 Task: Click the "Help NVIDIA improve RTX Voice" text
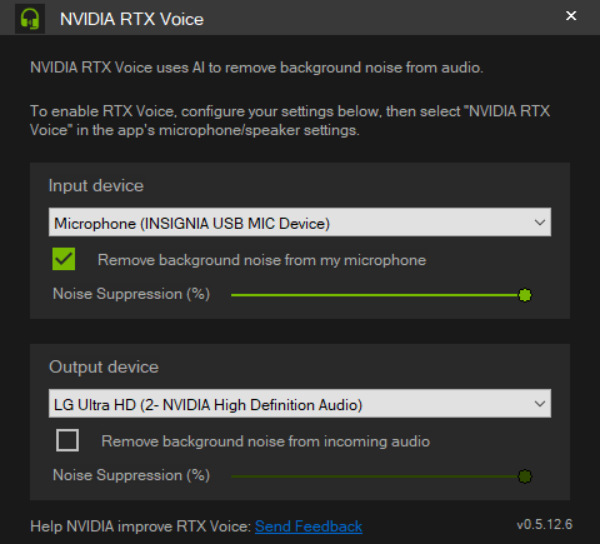pyautogui.click(x=140, y=526)
